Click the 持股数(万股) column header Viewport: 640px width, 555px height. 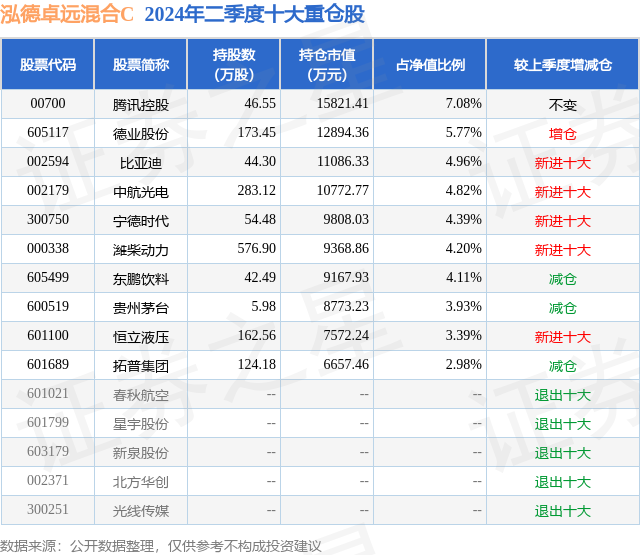[x=234, y=64]
